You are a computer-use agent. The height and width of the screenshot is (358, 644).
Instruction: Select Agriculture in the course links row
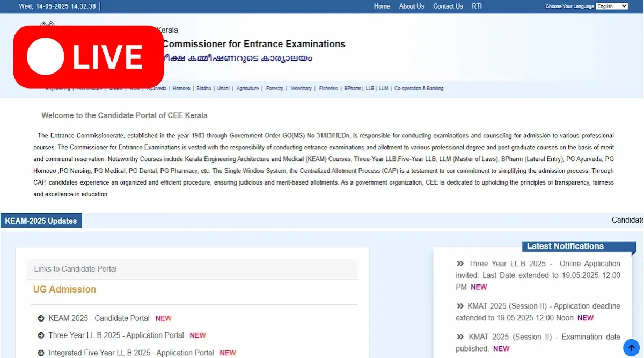[x=247, y=89]
